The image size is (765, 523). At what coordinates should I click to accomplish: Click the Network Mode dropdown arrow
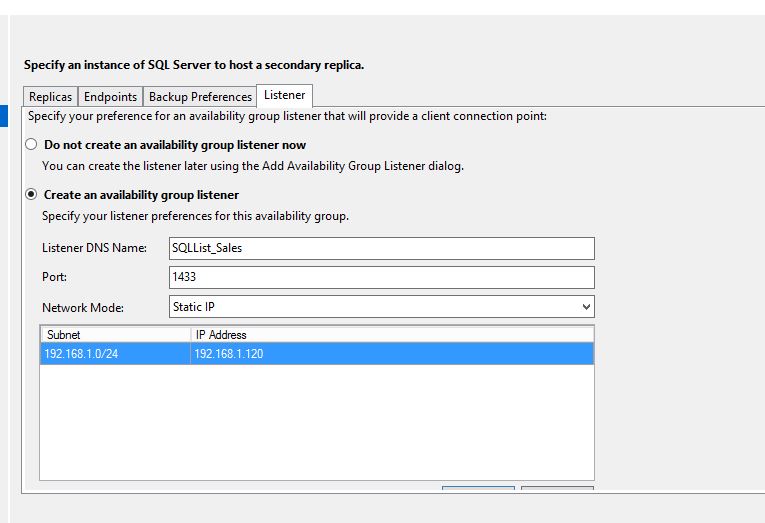(585, 307)
